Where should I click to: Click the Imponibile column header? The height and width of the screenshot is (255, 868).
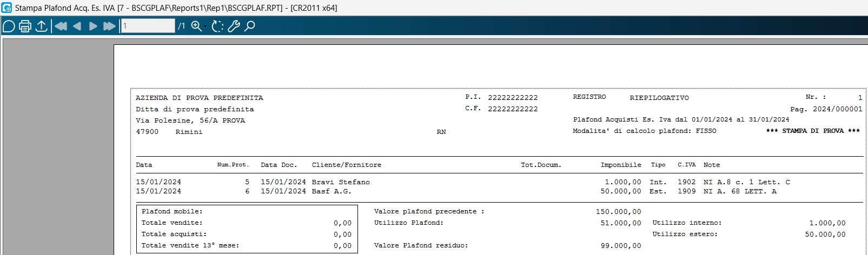(x=621, y=165)
